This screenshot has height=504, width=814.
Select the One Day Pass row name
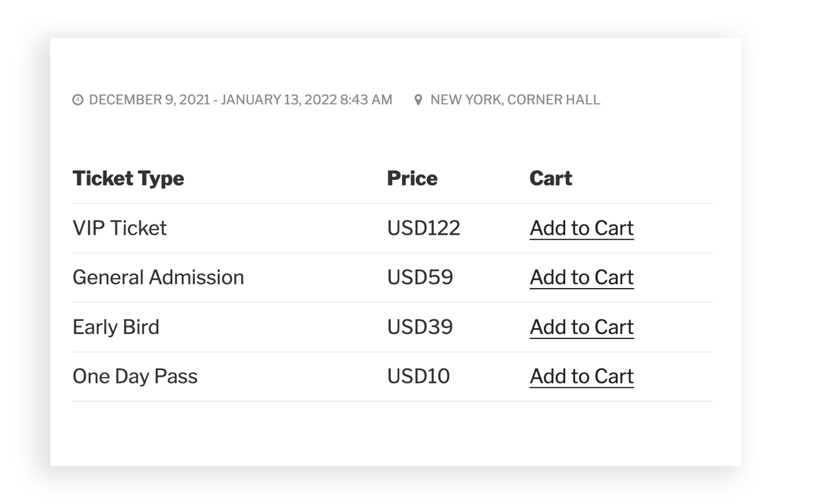[135, 376]
